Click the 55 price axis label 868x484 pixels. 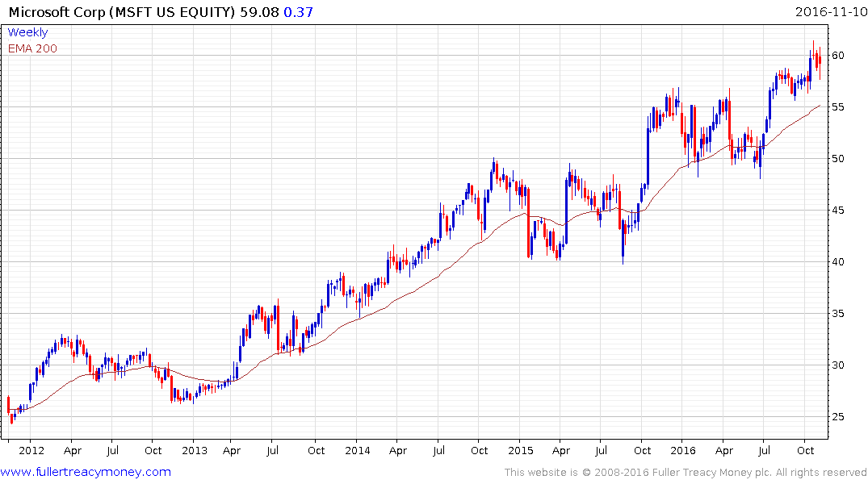coord(837,106)
